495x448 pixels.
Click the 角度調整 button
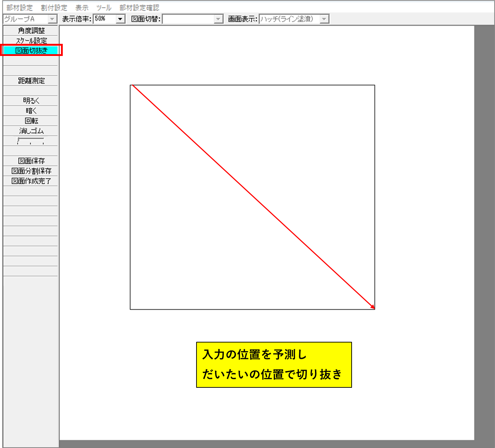31,31
